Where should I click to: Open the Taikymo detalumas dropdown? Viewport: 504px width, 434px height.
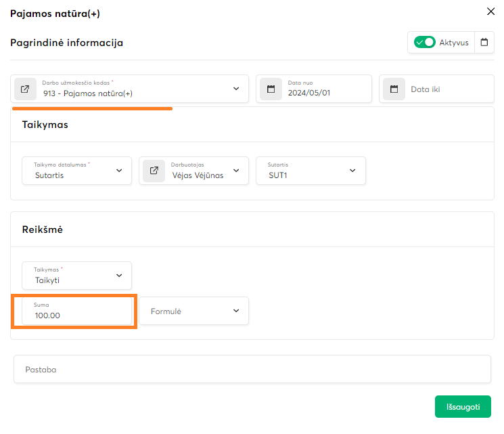[x=119, y=171]
